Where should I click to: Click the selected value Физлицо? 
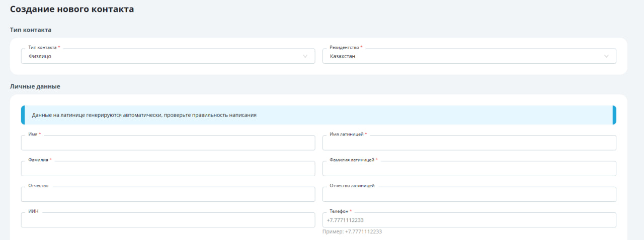point(40,56)
